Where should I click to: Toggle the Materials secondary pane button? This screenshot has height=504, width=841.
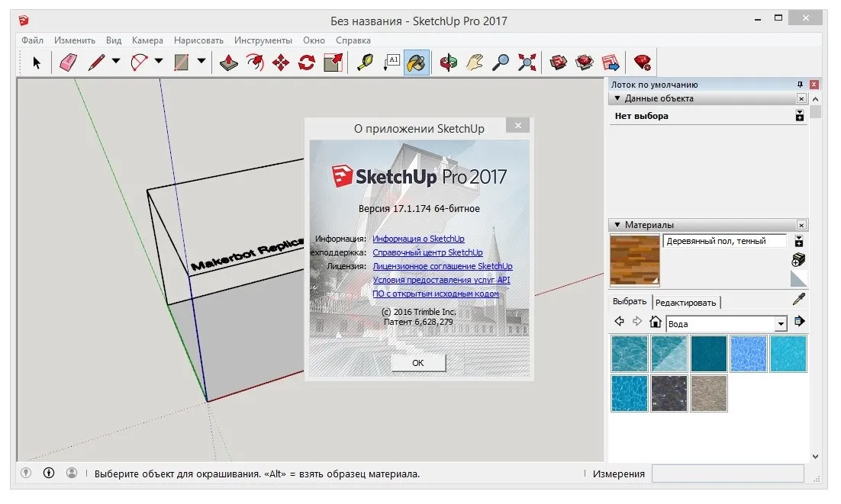799,241
